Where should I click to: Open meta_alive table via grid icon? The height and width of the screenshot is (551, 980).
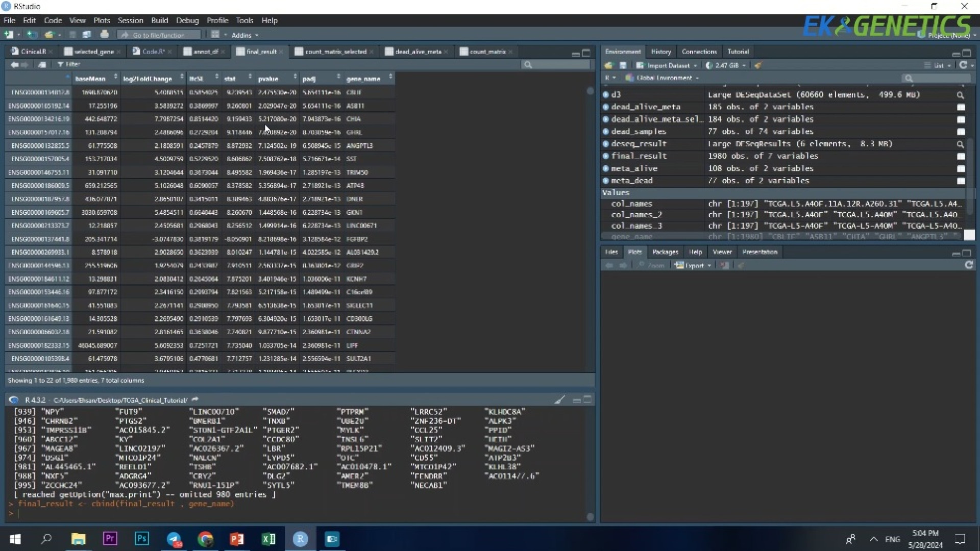click(961, 169)
